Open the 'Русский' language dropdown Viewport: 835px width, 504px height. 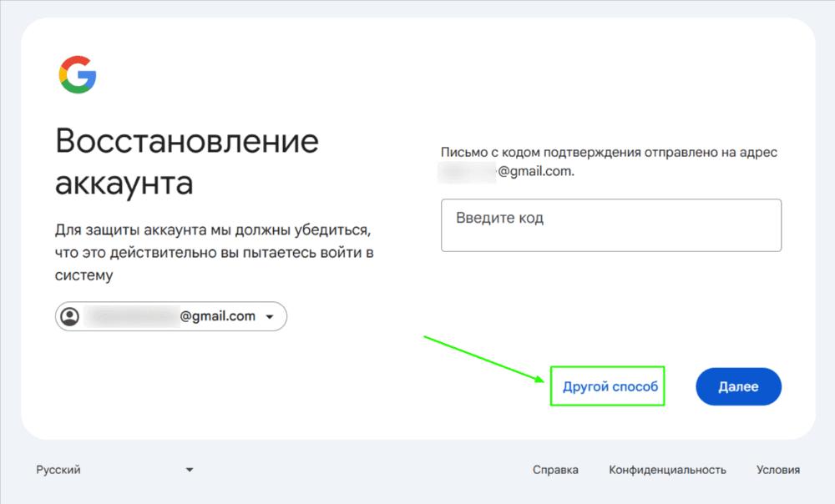114,470
